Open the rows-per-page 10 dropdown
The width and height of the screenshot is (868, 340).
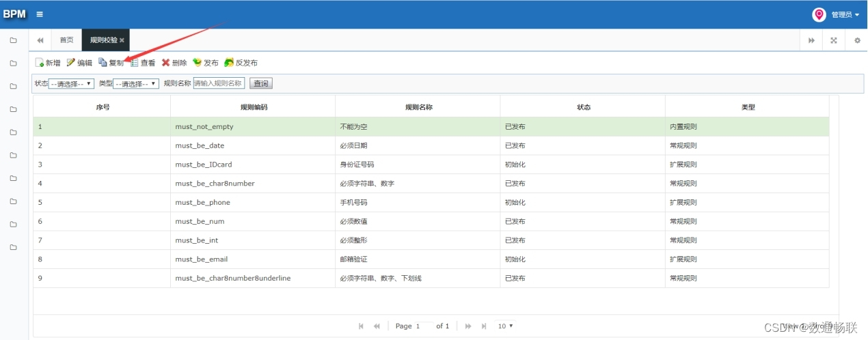(506, 326)
